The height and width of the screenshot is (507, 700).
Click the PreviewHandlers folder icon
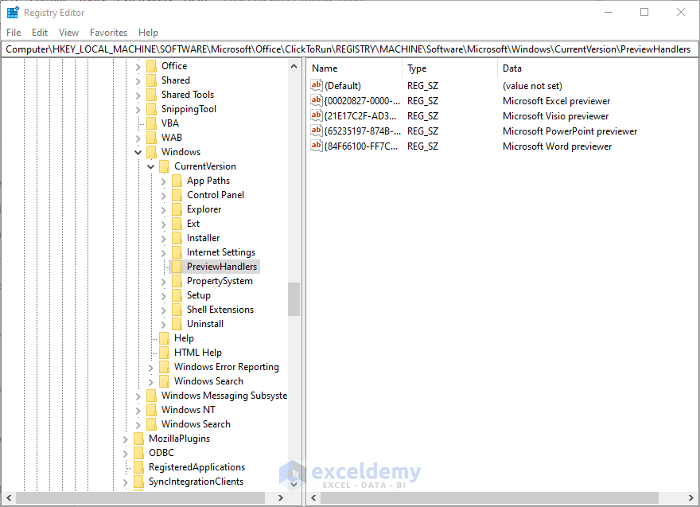(177, 266)
